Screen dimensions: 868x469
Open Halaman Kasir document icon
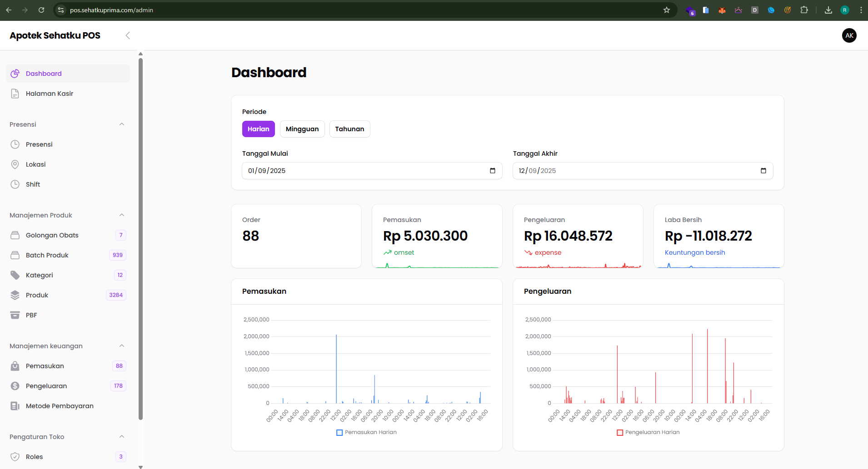(15, 94)
